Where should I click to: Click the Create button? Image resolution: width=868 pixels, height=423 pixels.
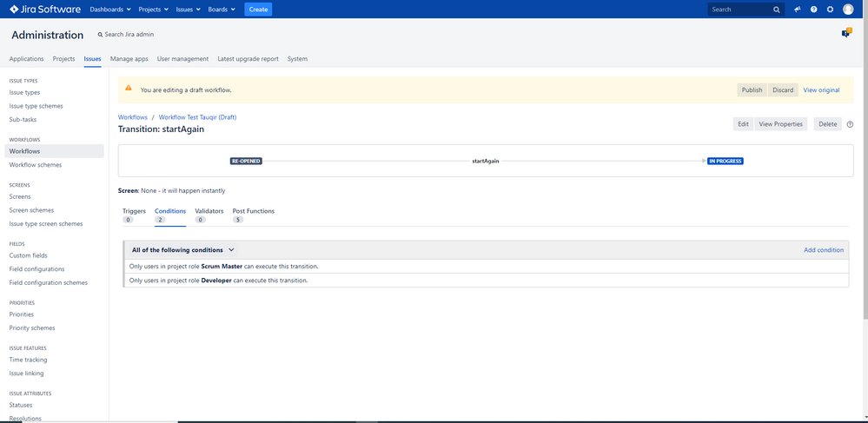coord(258,10)
